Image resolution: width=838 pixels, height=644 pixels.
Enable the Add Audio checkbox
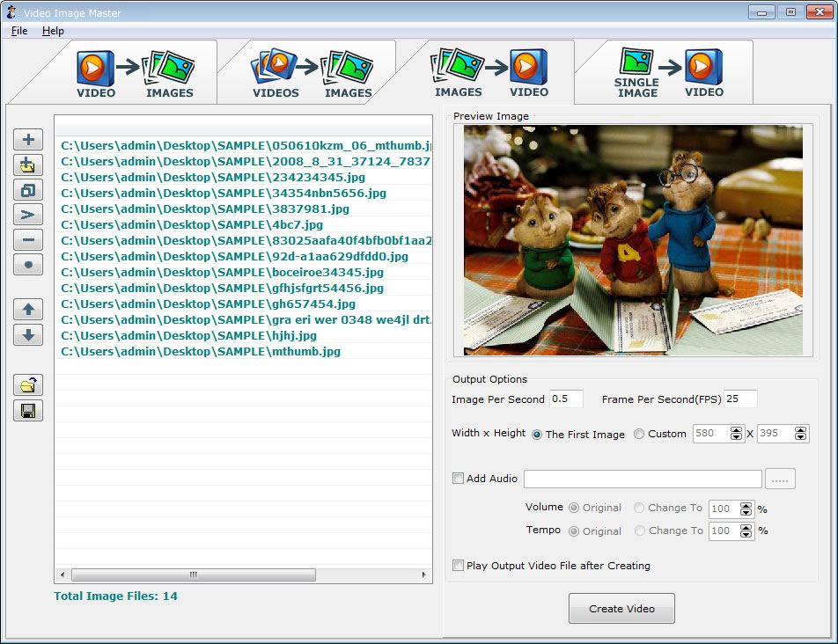[x=458, y=479]
